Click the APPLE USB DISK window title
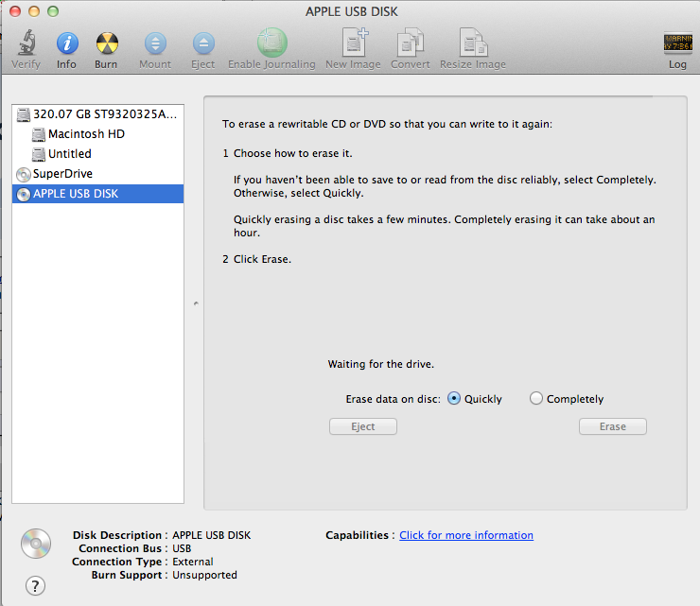This screenshot has width=700, height=606. tap(351, 11)
